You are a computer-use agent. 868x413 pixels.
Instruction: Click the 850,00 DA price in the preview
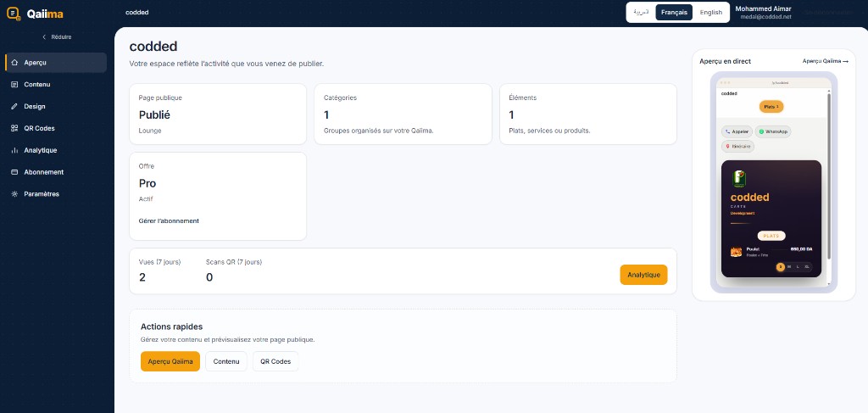(x=801, y=249)
